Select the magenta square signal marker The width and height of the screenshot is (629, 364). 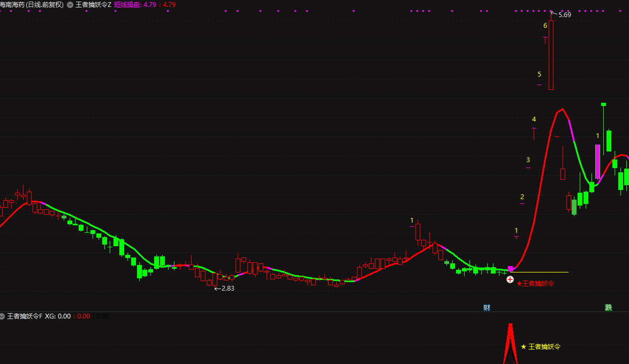click(510, 269)
